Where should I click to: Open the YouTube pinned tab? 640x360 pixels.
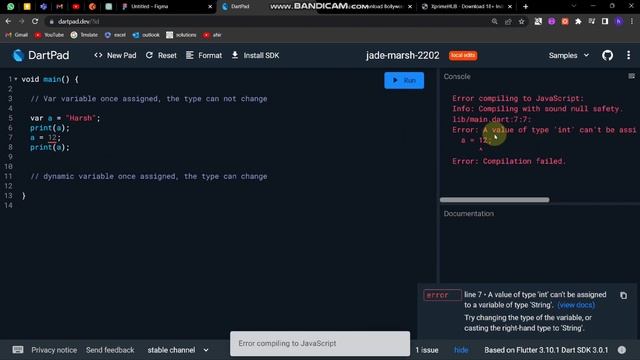tap(76, 7)
